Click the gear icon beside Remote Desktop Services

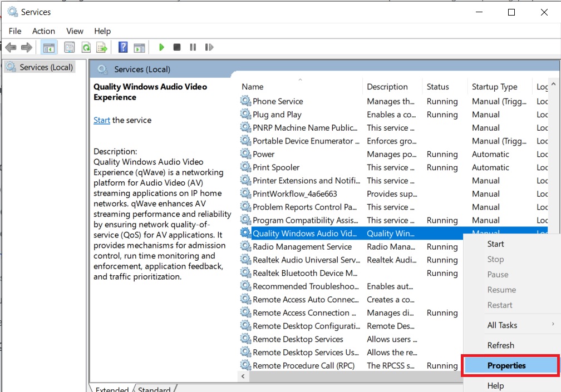[245, 339]
